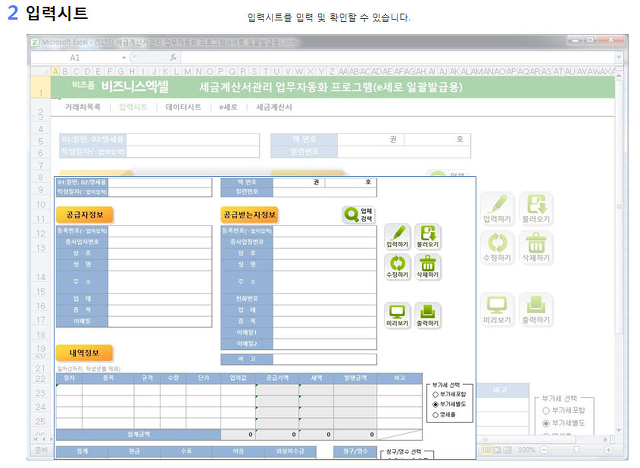Click the fx insert function icon
Image resolution: width=640 pixels, height=468 pixels.
pos(173,58)
